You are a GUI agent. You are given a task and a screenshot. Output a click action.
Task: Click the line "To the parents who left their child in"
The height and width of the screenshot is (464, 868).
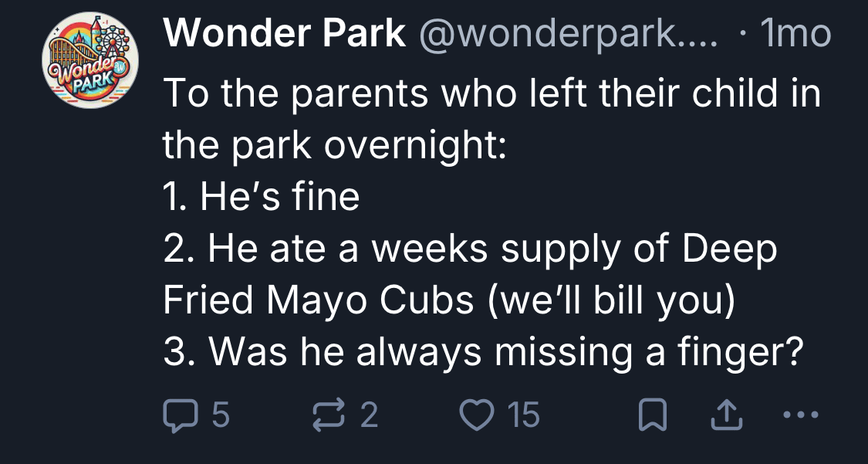[491, 94]
